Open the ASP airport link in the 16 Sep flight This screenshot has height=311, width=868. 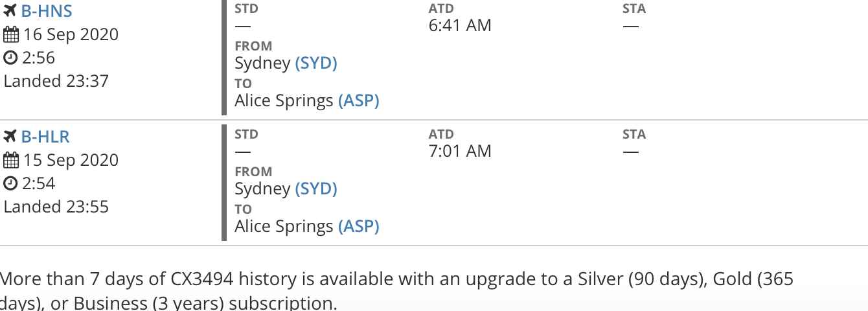click(x=359, y=100)
